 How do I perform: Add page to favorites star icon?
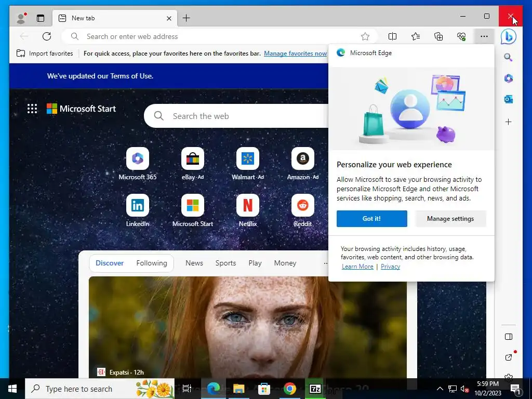365,36
